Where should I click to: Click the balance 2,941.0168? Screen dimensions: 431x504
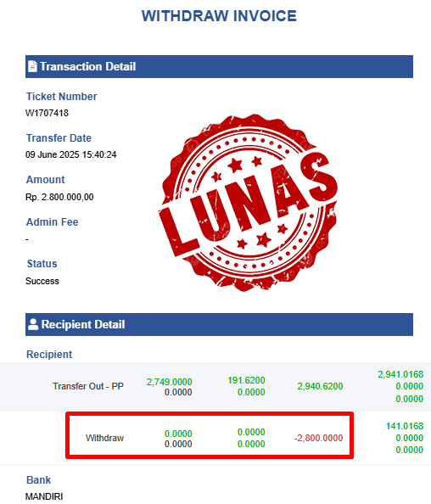tap(400, 374)
